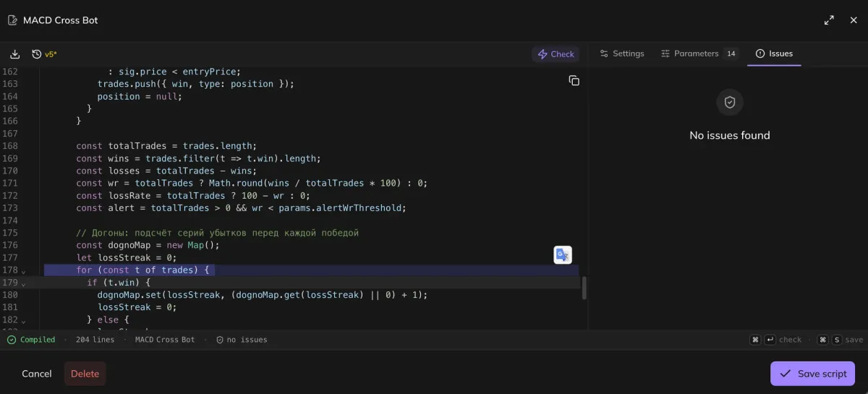This screenshot has width=868, height=394.
Task: Click the Delete button
Action: pyautogui.click(x=85, y=374)
